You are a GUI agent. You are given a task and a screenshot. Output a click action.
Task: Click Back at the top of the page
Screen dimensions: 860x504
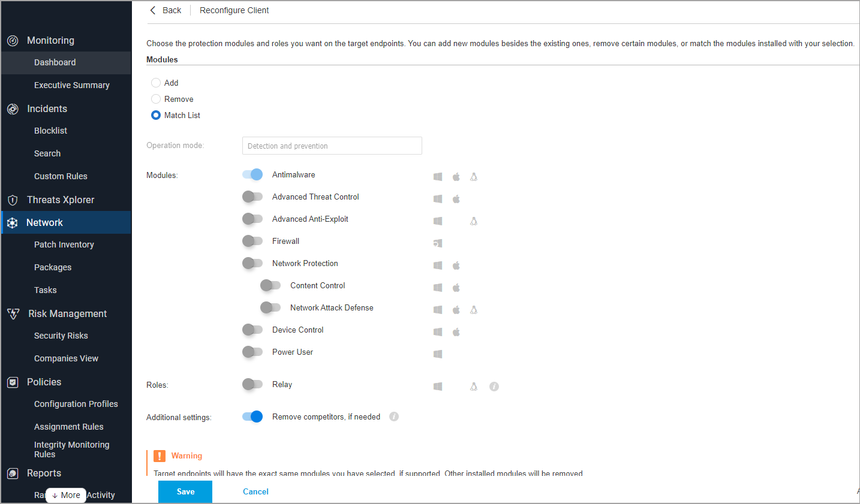[x=166, y=10]
